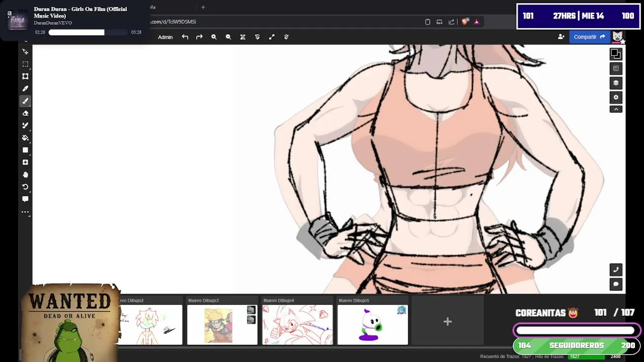Start a voice call with phone icon
This screenshot has height=362, width=644.
point(616,269)
